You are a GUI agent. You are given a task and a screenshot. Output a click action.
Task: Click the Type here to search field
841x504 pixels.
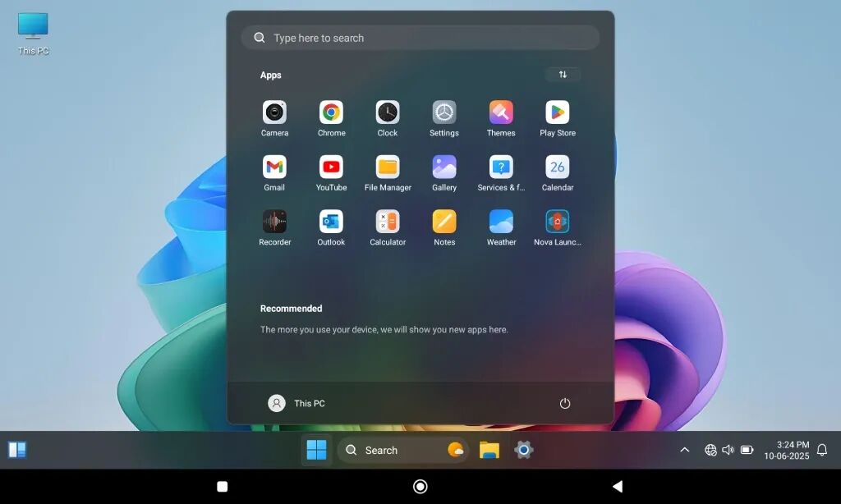click(420, 38)
